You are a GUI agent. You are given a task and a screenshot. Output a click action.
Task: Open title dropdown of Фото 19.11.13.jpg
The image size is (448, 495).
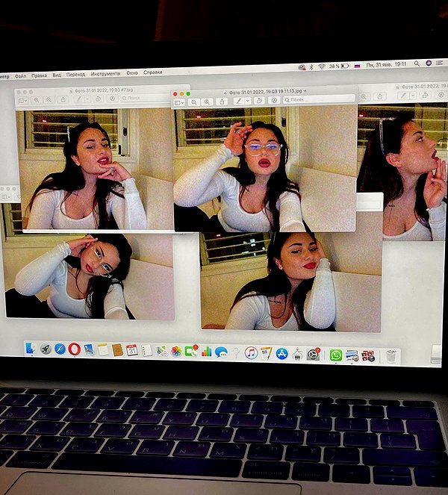pos(305,91)
